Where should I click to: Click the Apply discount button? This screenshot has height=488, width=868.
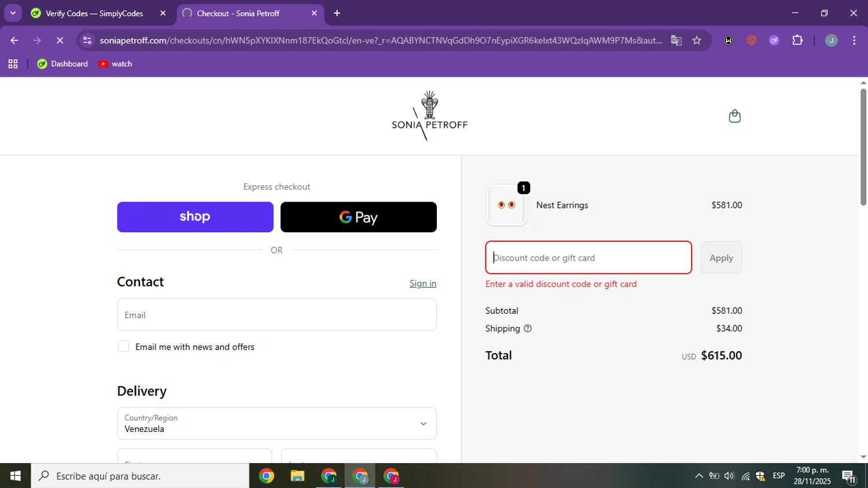(721, 258)
